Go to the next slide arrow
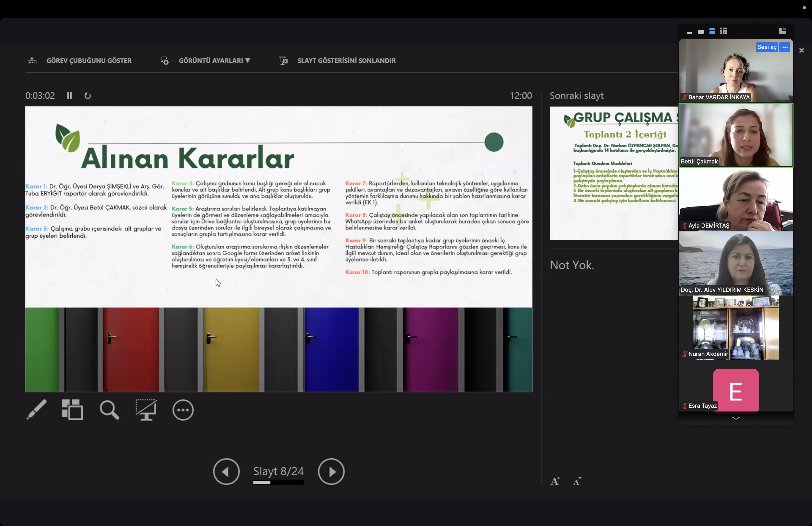 click(331, 471)
